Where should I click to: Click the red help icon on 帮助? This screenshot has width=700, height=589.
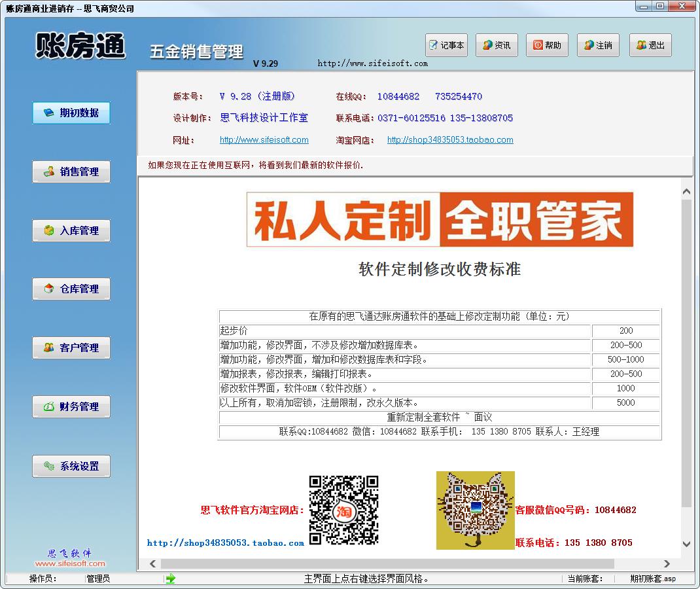[x=538, y=45]
